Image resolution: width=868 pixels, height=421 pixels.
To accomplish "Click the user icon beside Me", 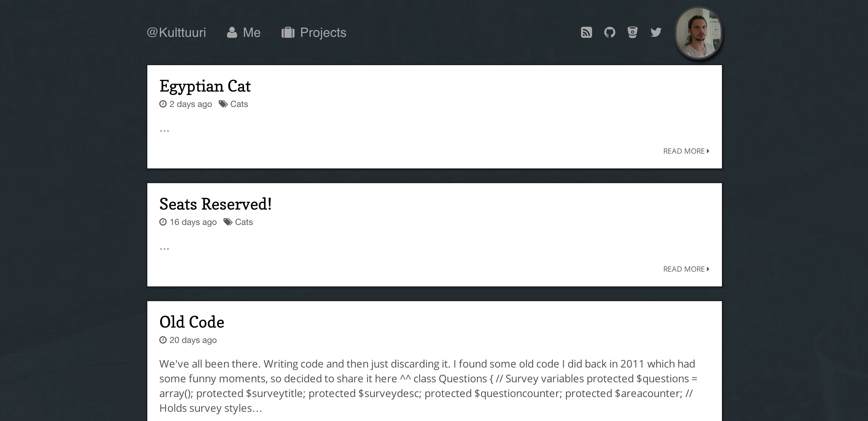I will tap(232, 32).
